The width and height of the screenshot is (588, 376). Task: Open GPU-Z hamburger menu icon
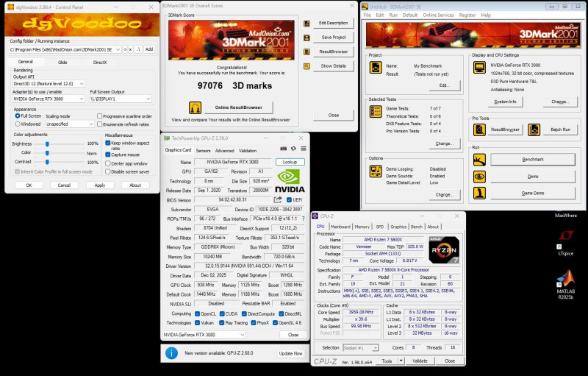304,149
